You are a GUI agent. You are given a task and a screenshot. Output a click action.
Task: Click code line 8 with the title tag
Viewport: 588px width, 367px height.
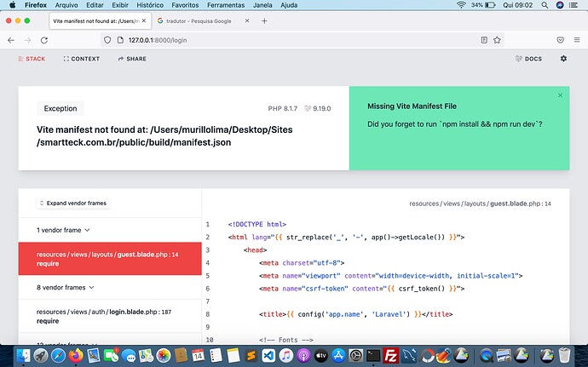tap(355, 314)
